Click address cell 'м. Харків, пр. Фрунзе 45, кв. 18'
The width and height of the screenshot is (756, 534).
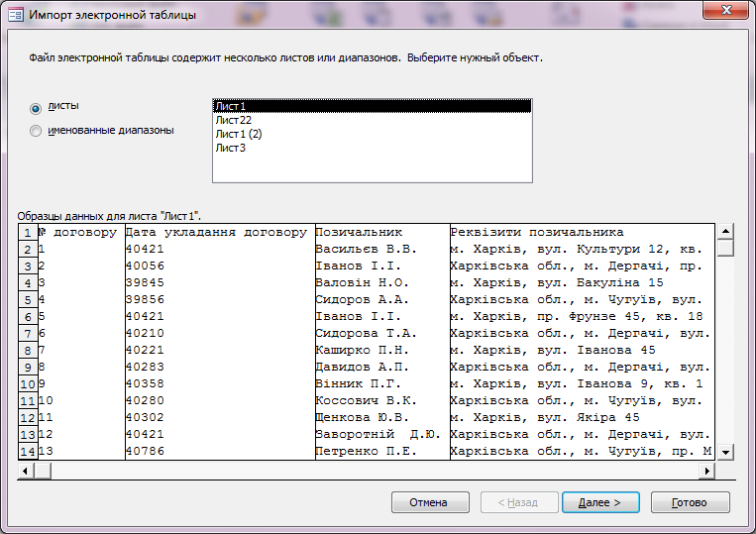click(x=582, y=317)
